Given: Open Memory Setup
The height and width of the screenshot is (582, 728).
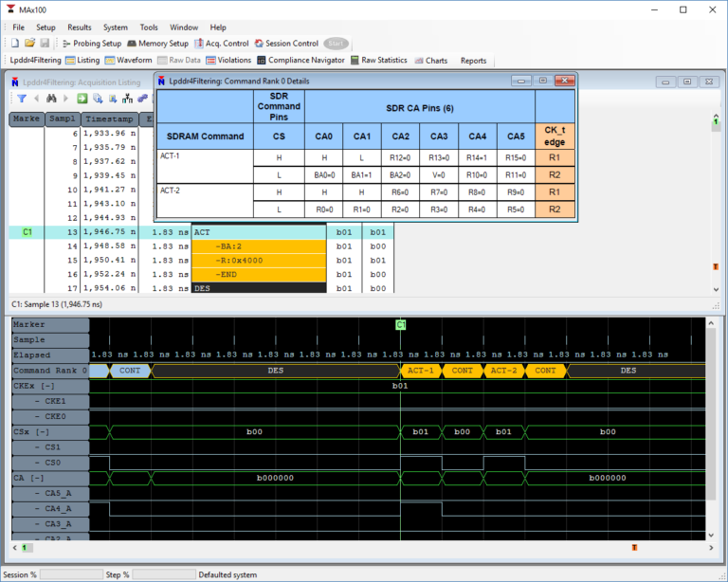Looking at the screenshot, I should coord(158,44).
